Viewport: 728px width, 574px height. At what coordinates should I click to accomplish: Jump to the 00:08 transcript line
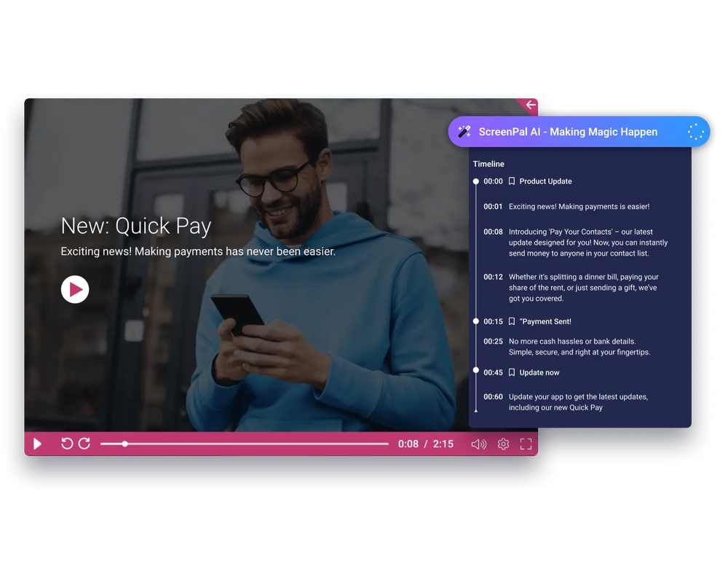(587, 243)
